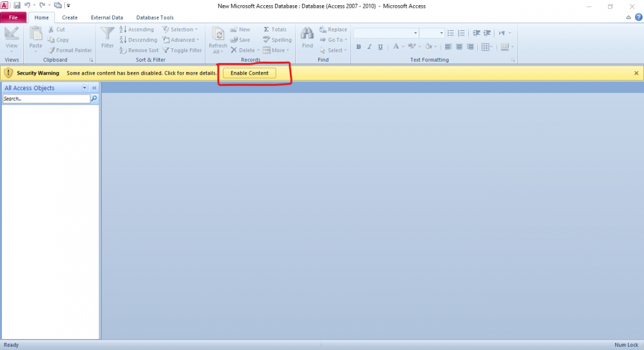Screen dimensions: 644x350
Task: Align text right
Action: pos(470,47)
